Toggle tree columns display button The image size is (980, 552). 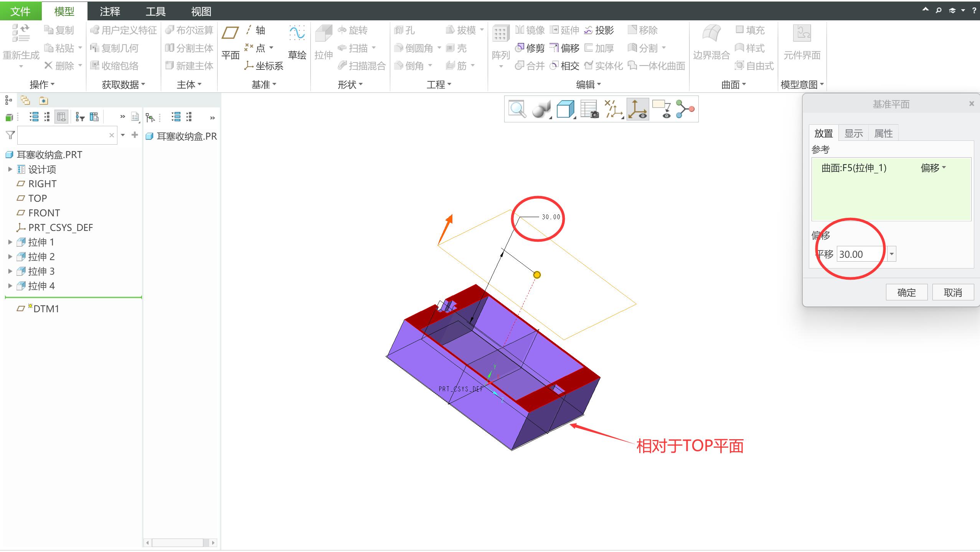click(61, 117)
